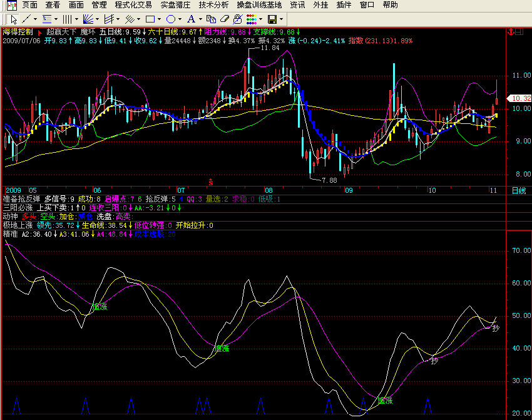Click the 日线 period button
Image resolution: width=532 pixels, height=420 pixels.
[519, 190]
